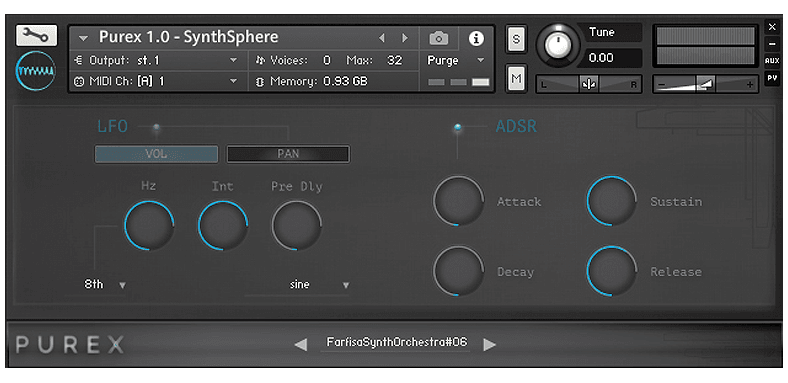The image size is (788, 383).
Task: Select previous preset with bottom left arrow
Action: (301, 344)
